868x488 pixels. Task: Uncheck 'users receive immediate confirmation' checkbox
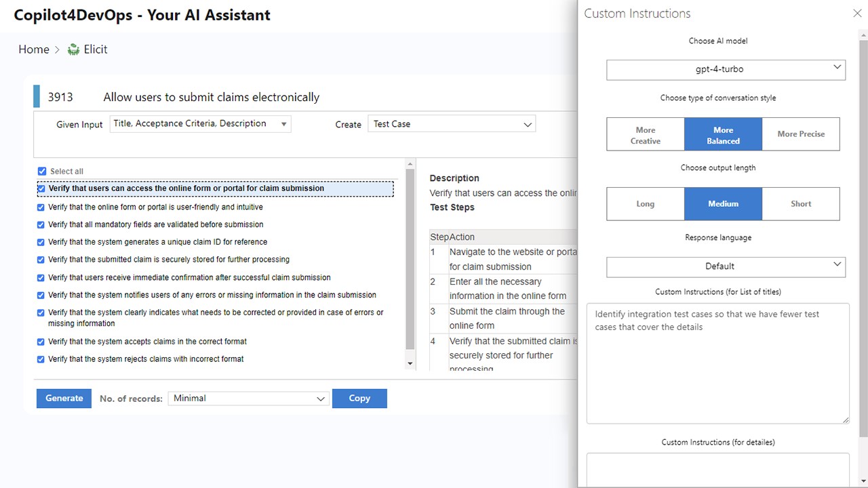tap(41, 278)
